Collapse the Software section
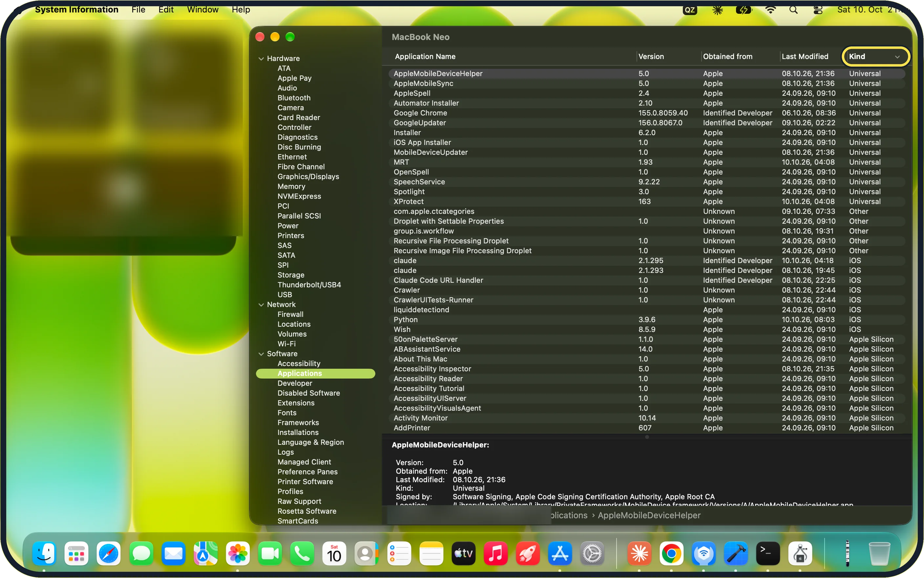The height and width of the screenshot is (578, 924). (261, 354)
